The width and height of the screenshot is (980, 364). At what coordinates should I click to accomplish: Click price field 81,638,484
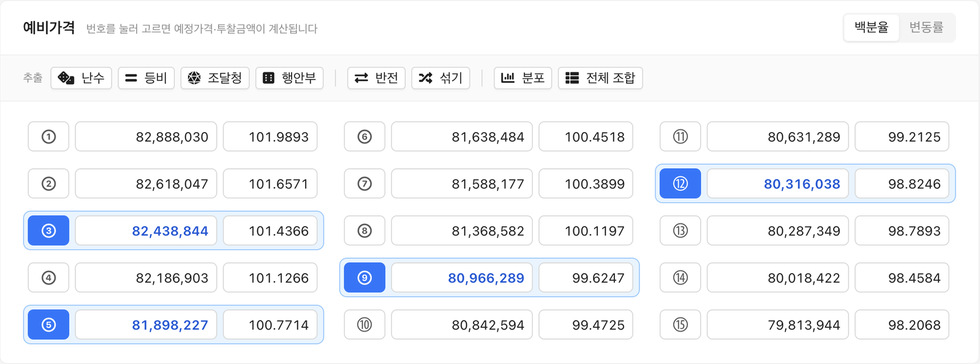pyautogui.click(x=462, y=136)
